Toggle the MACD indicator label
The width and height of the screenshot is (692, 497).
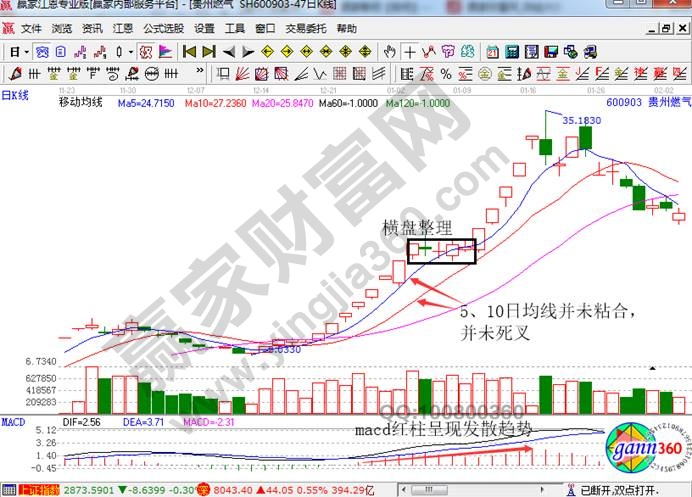click(x=16, y=423)
